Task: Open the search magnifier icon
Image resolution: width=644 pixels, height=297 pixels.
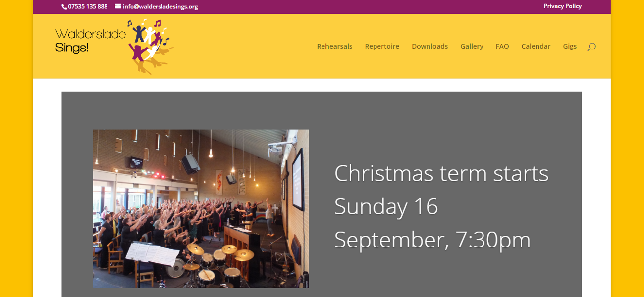Action: (591, 47)
